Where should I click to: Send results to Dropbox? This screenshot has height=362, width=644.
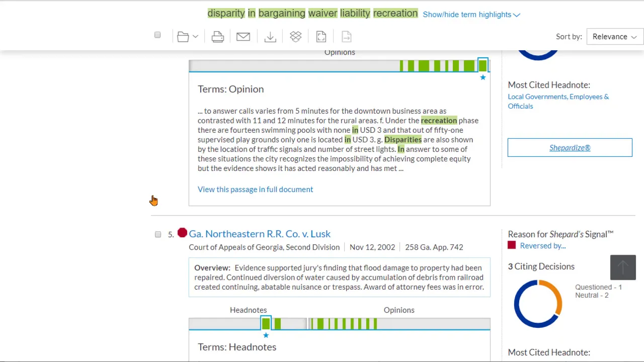[296, 37]
